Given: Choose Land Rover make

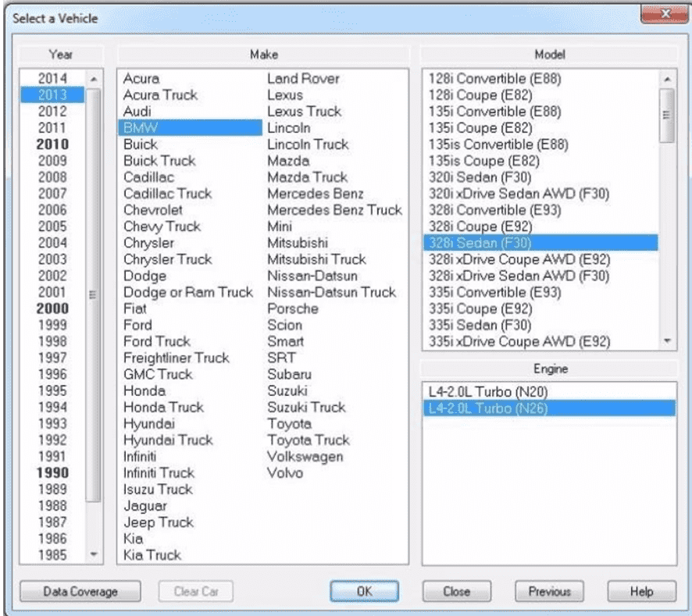Looking at the screenshot, I should click(303, 79).
